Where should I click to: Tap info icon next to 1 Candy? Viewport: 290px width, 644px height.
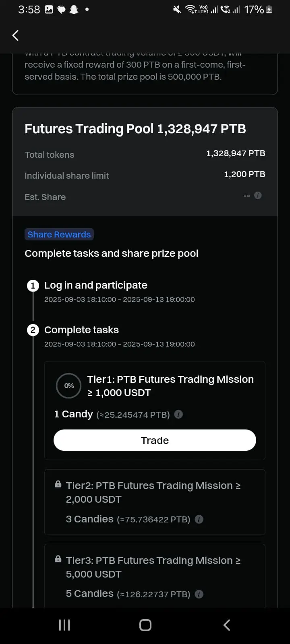[x=178, y=414]
